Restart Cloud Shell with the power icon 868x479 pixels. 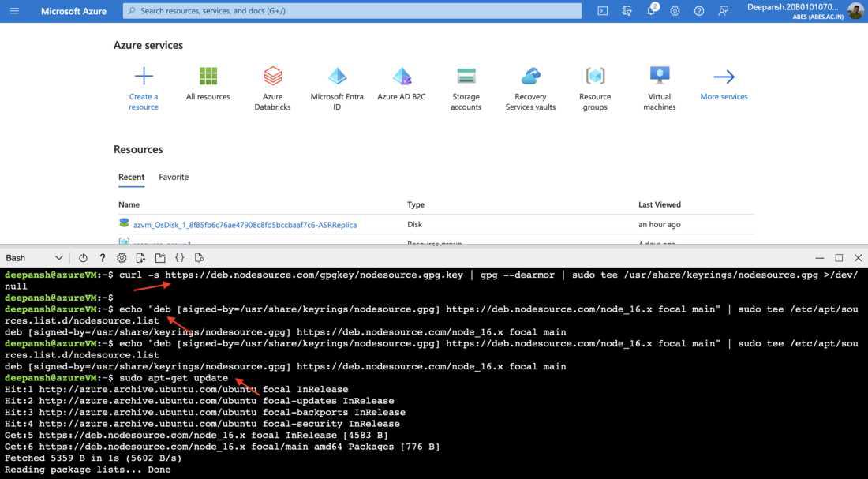point(83,258)
